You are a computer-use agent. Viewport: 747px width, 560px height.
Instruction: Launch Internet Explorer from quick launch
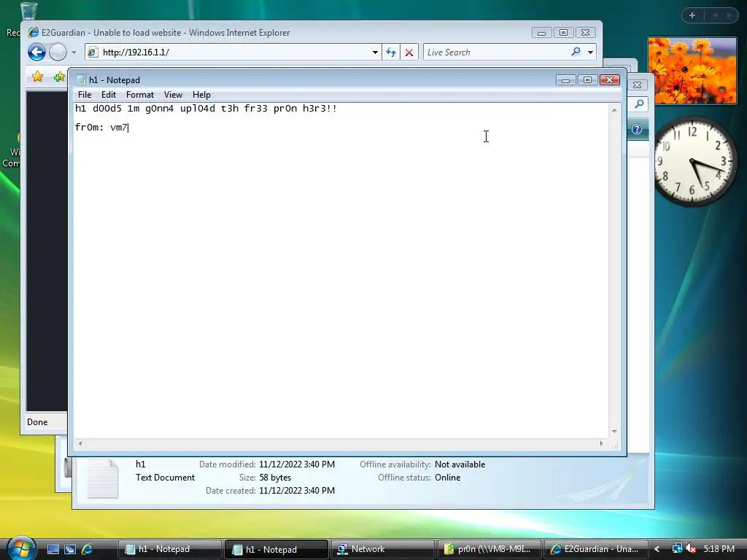pyautogui.click(x=87, y=549)
